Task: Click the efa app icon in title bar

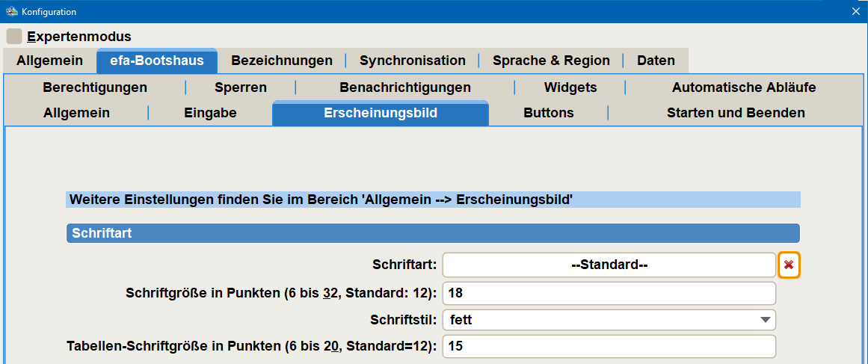Action: [11, 12]
